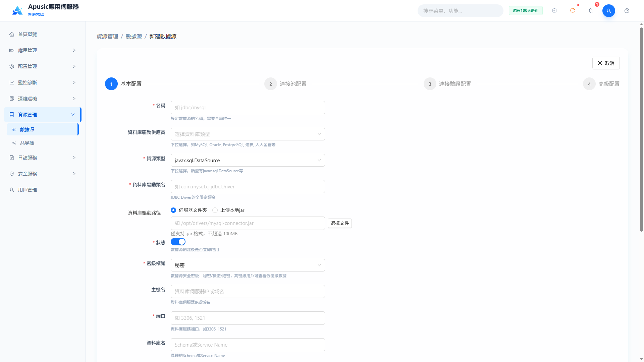The width and height of the screenshot is (644, 362).
Task: Open 共享庫 in the sidebar
Action: point(43,143)
